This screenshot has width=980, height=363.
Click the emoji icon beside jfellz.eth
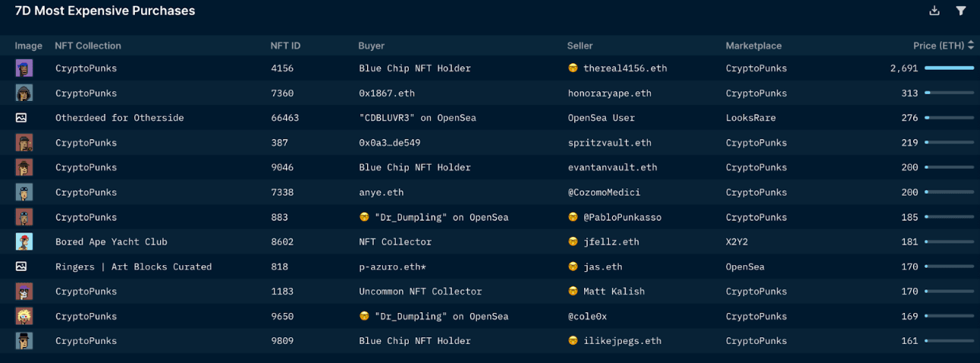(573, 241)
